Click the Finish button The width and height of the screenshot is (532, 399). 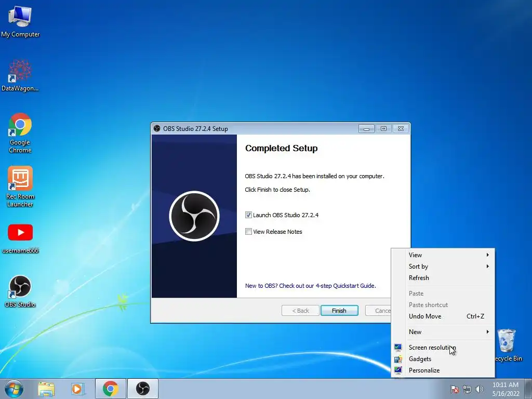339,311
